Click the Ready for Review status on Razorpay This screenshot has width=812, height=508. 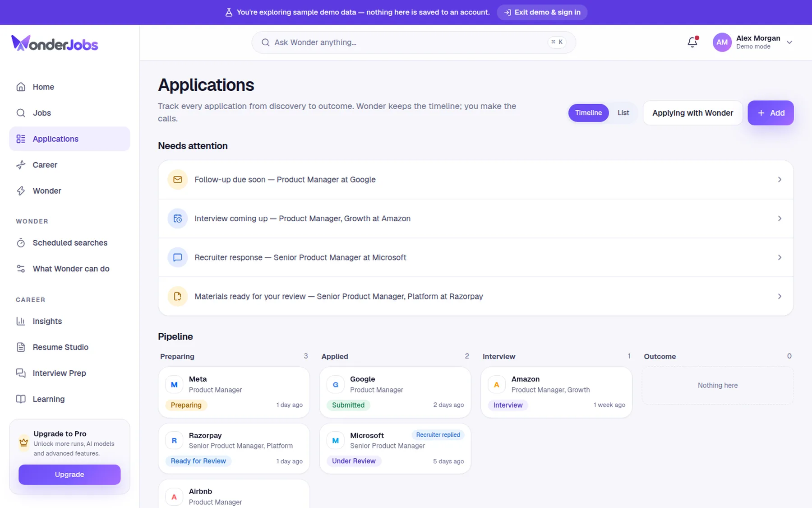coord(198,461)
